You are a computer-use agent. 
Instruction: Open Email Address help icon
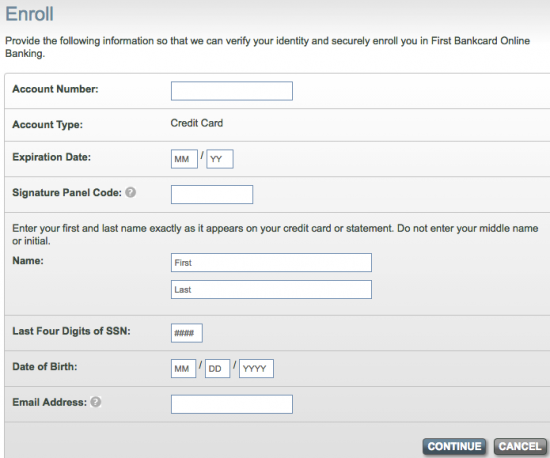click(96, 402)
